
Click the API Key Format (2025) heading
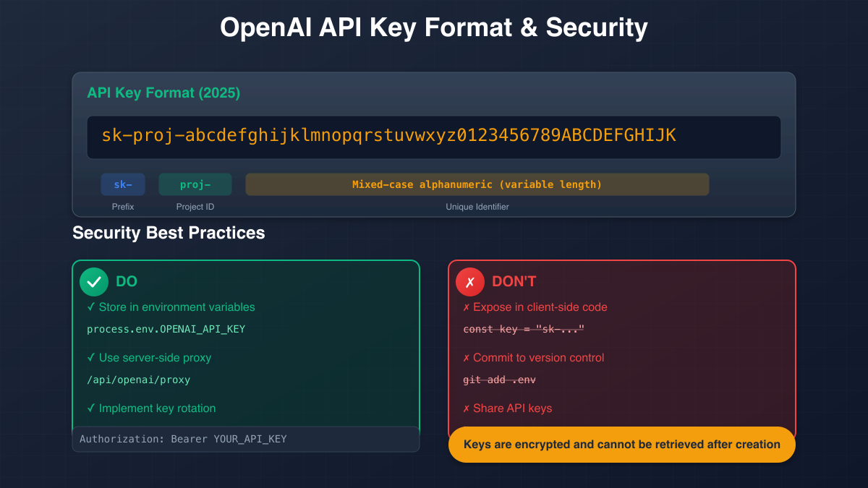point(163,93)
